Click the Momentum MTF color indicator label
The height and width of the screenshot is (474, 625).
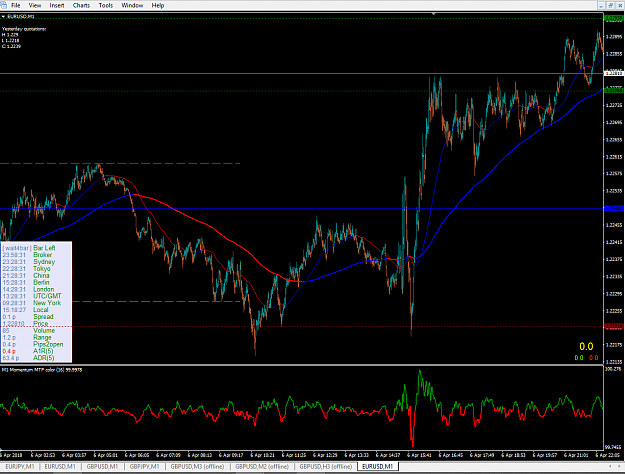(x=42, y=370)
